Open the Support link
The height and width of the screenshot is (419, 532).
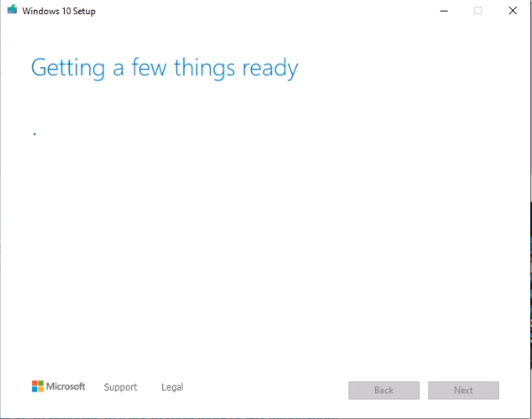121,387
